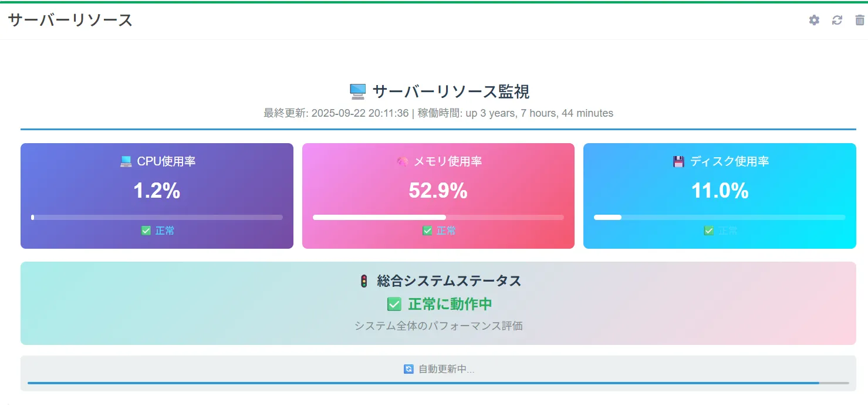Click the 52.9% memory usage value
This screenshot has width=868, height=413.
[438, 191]
